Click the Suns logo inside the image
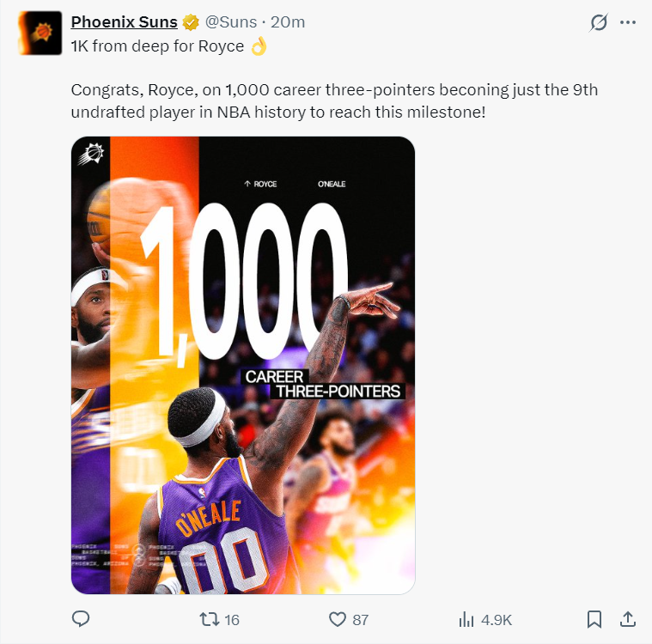The image size is (652, 644). (93, 155)
